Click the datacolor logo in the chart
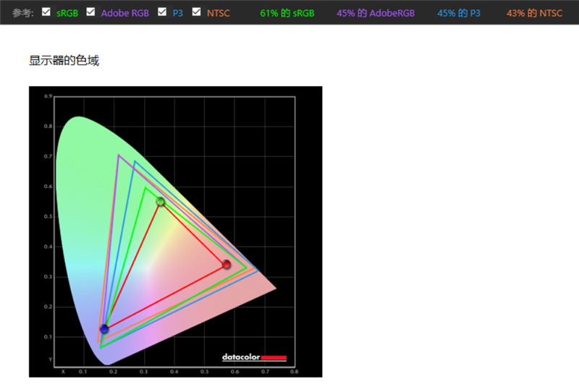 point(254,357)
